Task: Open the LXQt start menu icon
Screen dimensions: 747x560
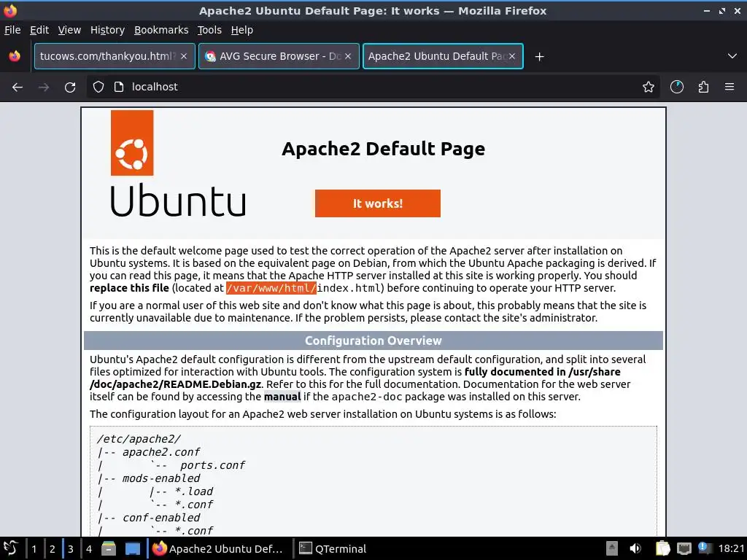Action: click(x=10, y=548)
